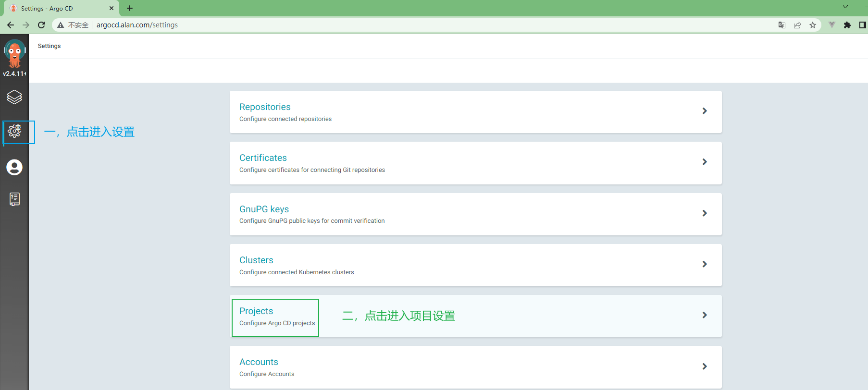Click 'Configure connected repositories' description
The image size is (868, 390).
pyautogui.click(x=285, y=119)
